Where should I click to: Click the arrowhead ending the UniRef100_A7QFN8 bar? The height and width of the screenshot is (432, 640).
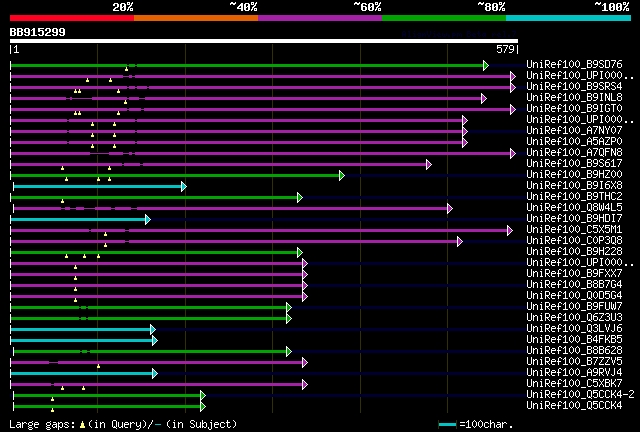coord(513,154)
